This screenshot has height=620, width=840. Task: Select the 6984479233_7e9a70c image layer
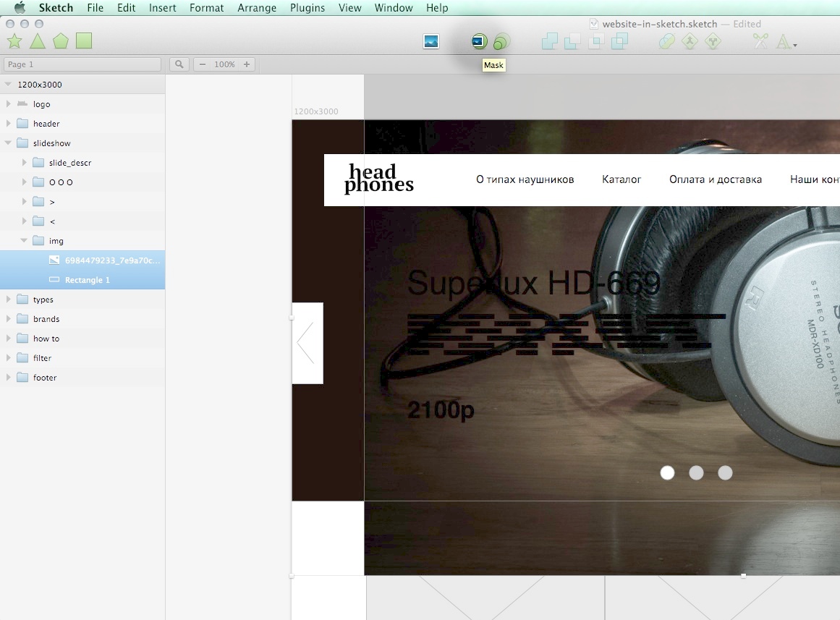click(82, 260)
